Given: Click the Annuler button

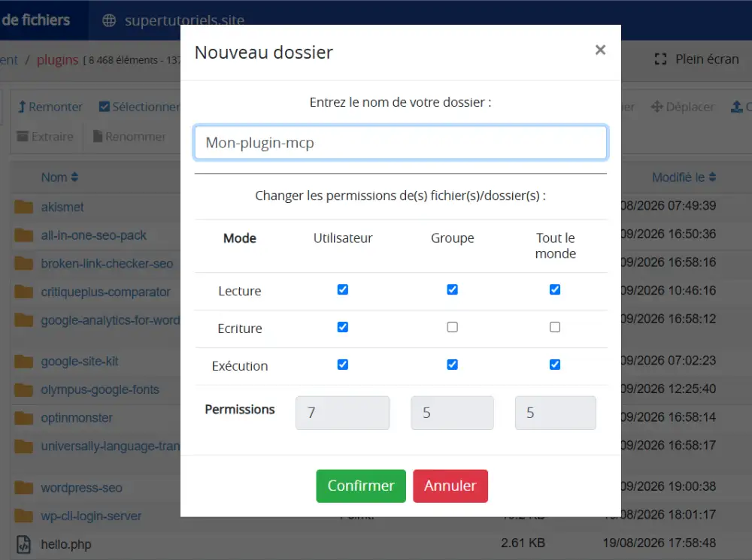Looking at the screenshot, I should tap(450, 486).
